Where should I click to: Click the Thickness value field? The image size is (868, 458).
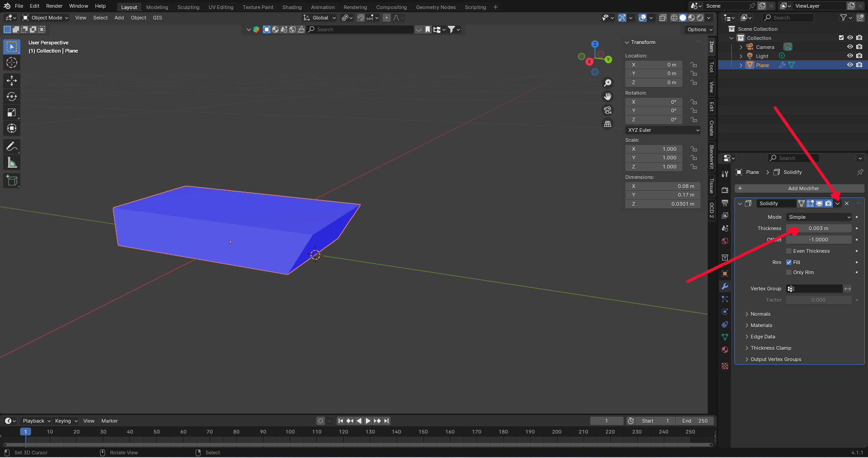pyautogui.click(x=818, y=228)
